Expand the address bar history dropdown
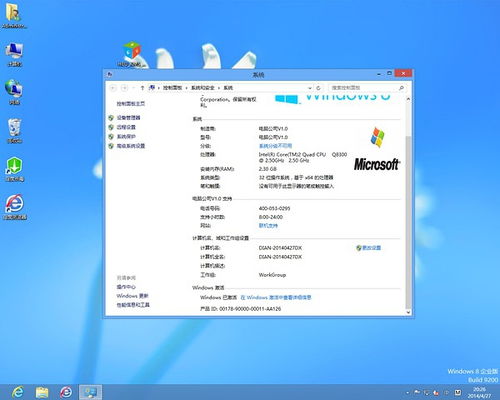Screen dimensions: 500x400 [310, 88]
